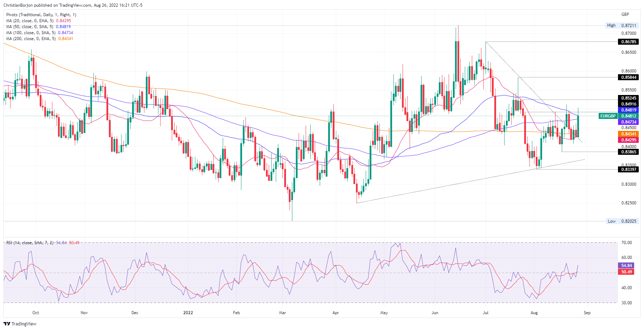Select the MA 50 SMA indicator legend
Image resolution: width=644 pixels, height=330 pixels.
(38, 27)
